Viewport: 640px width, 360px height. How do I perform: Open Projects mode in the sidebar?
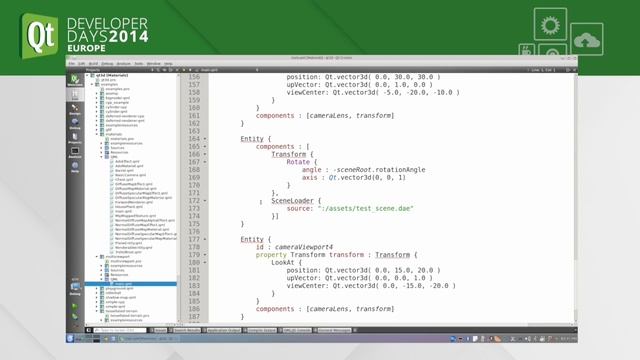(75, 138)
